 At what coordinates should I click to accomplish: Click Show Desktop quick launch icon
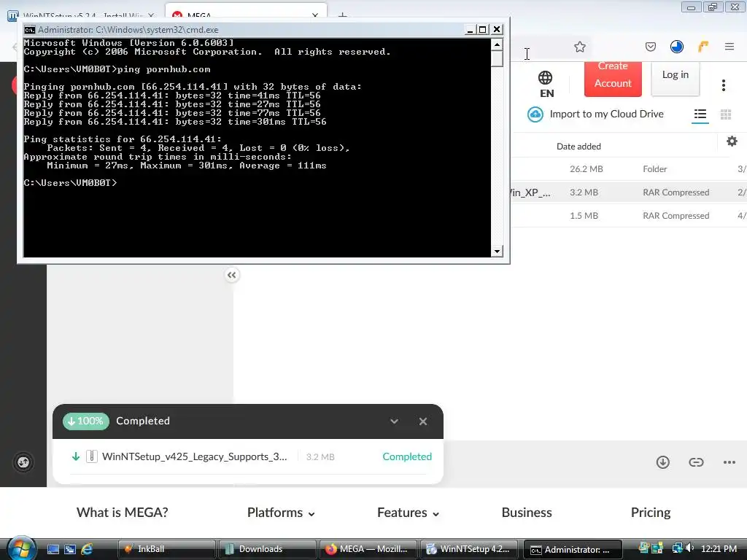pos(53,549)
